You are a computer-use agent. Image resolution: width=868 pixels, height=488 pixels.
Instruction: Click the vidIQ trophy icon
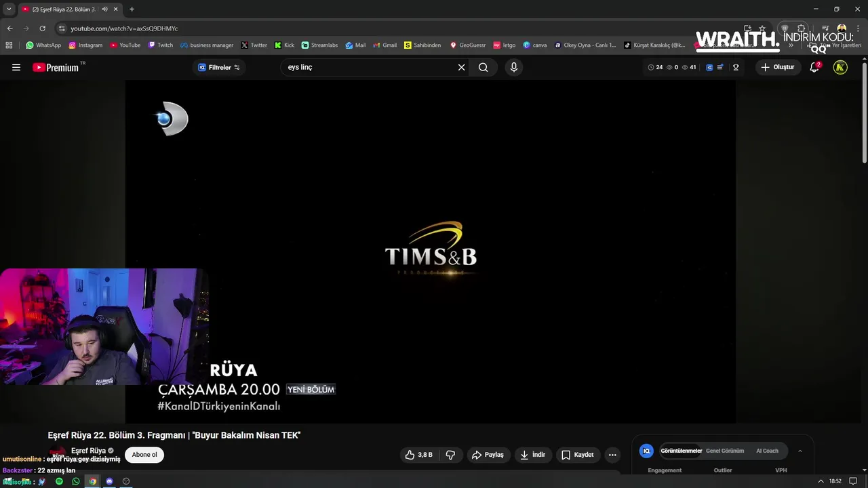pos(736,67)
